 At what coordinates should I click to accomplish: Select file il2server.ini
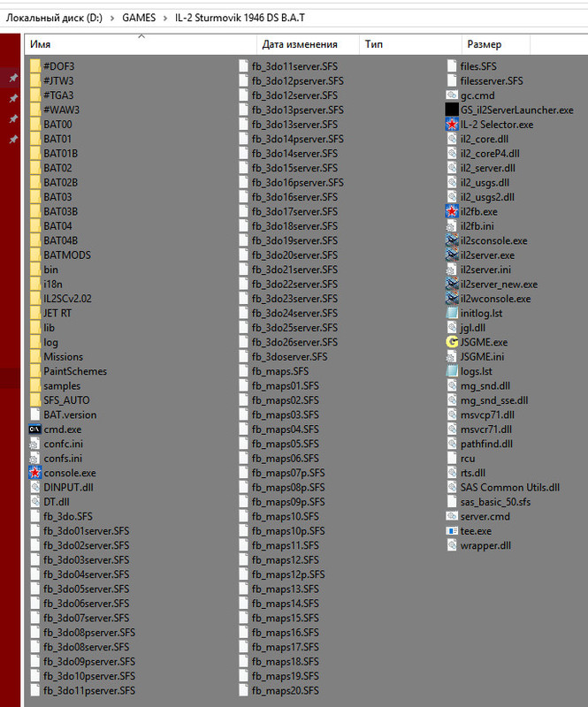pos(485,270)
